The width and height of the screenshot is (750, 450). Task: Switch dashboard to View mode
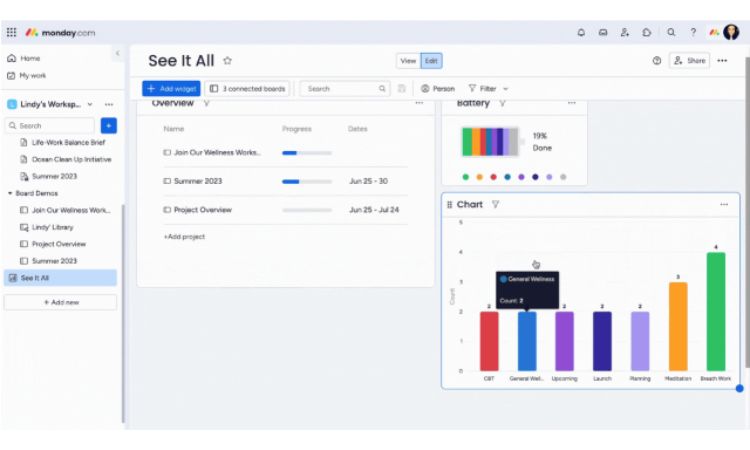(x=408, y=61)
